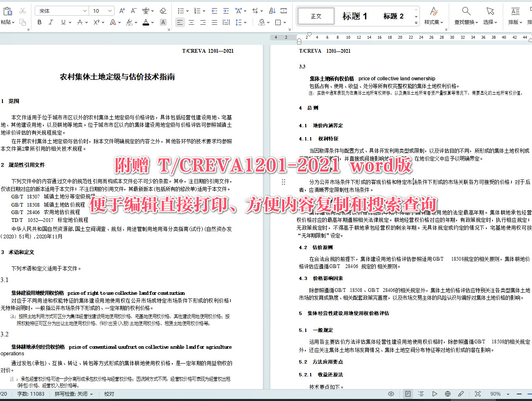Toggle eye protection mode in the status bar
Screen dimensions: 532x401
click(391, 394)
